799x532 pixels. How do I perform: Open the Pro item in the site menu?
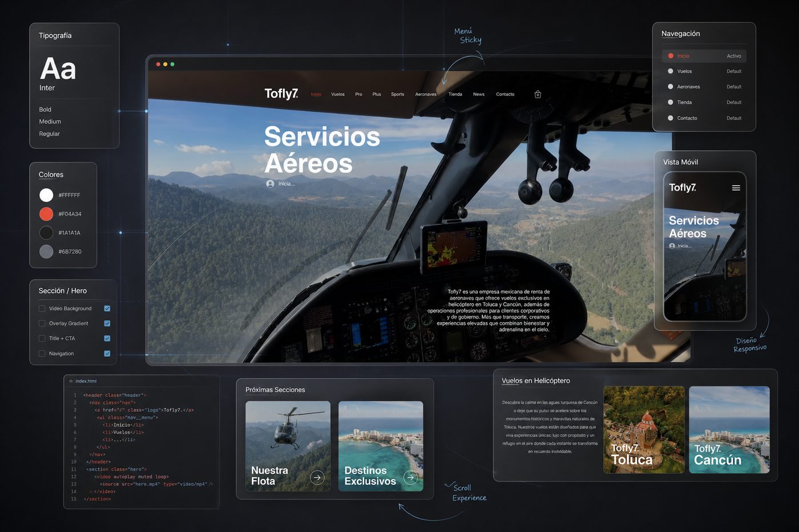(358, 94)
